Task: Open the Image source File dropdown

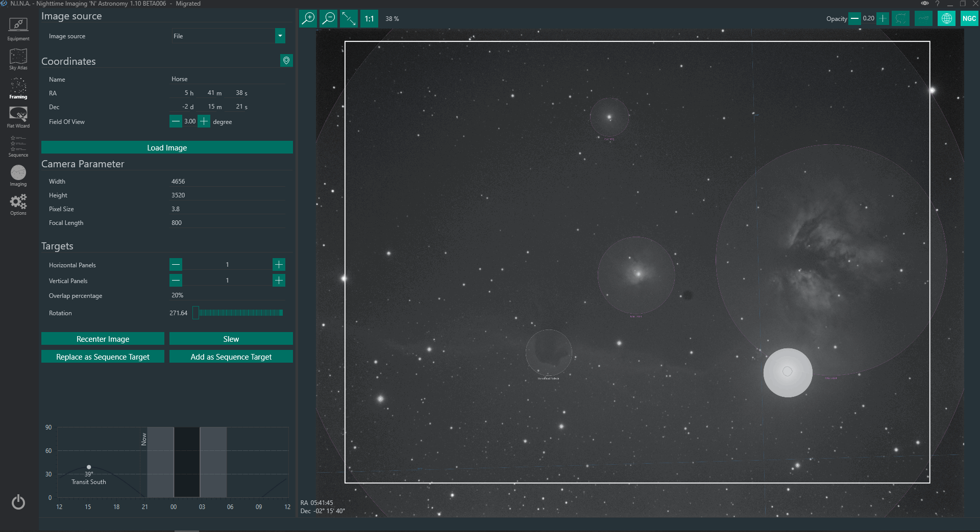Action: (280, 36)
